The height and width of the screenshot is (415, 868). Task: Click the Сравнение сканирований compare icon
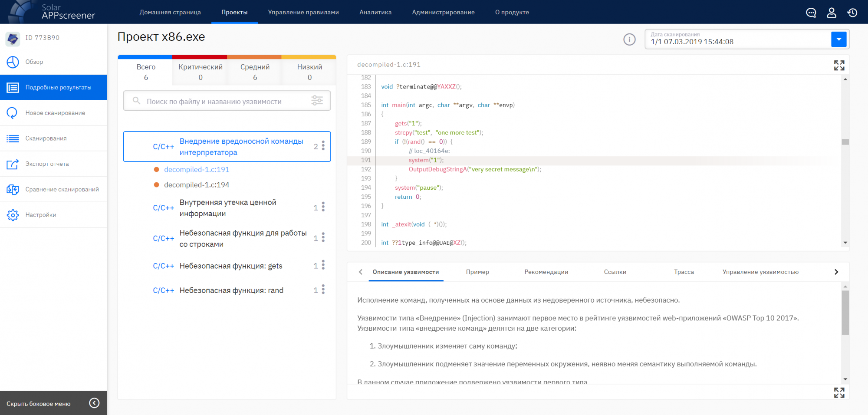13,189
